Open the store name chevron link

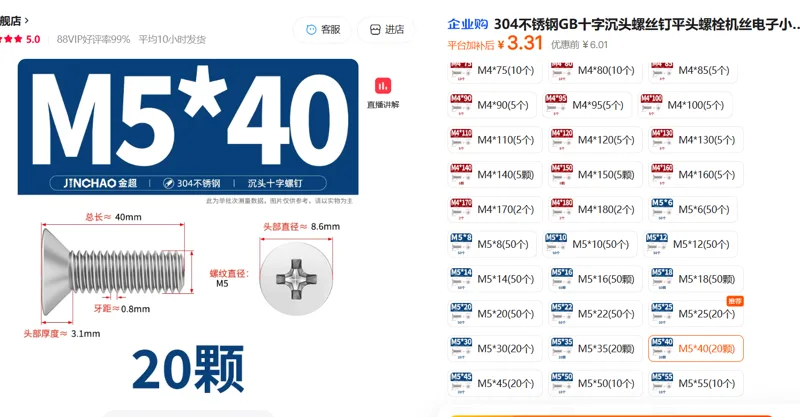pyautogui.click(x=14, y=21)
